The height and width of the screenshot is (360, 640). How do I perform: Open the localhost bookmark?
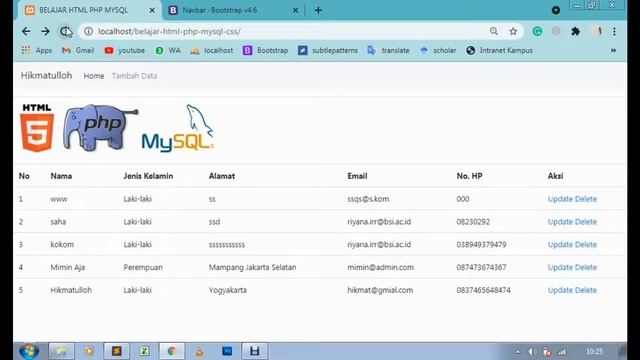pyautogui.click(x=212, y=51)
